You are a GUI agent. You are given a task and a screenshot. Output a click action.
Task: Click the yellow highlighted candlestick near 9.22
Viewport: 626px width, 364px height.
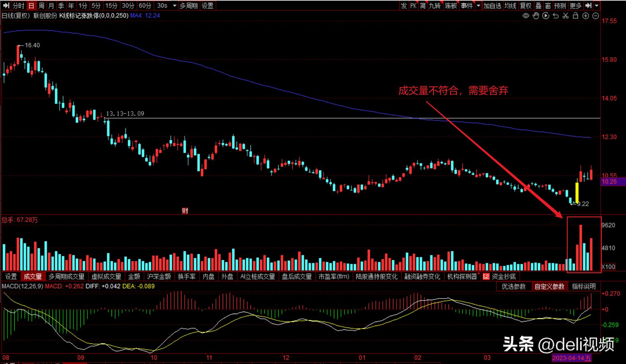tap(577, 193)
